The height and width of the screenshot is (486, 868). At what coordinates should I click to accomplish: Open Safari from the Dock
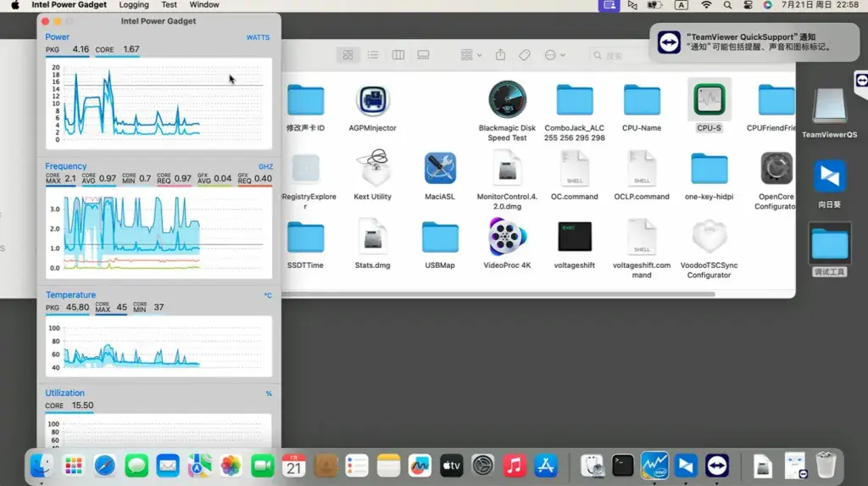(x=104, y=466)
